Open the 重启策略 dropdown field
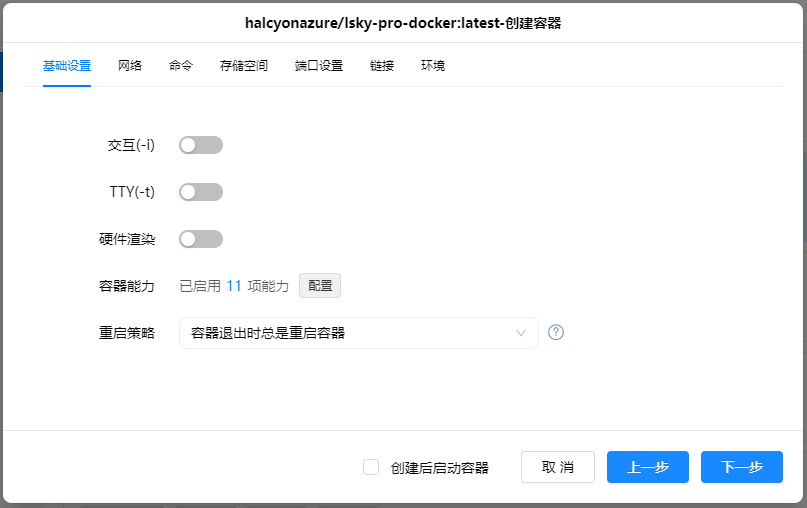Image resolution: width=807 pixels, height=508 pixels. 358,333
